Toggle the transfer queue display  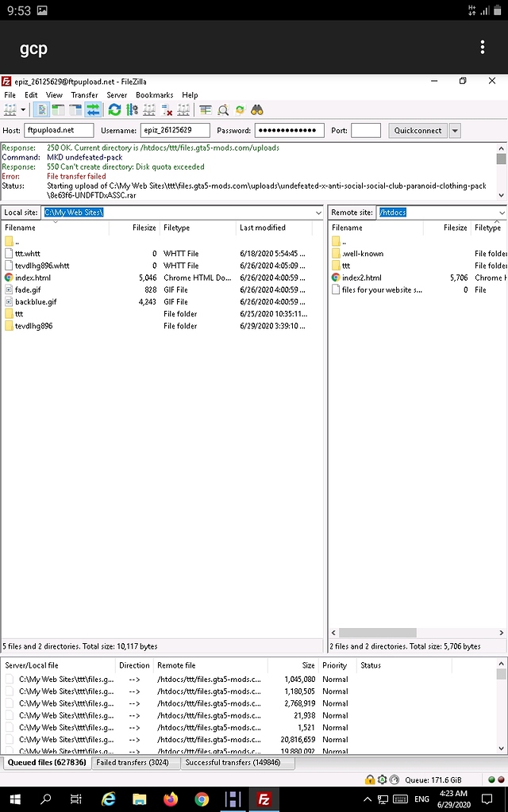tap(93, 110)
